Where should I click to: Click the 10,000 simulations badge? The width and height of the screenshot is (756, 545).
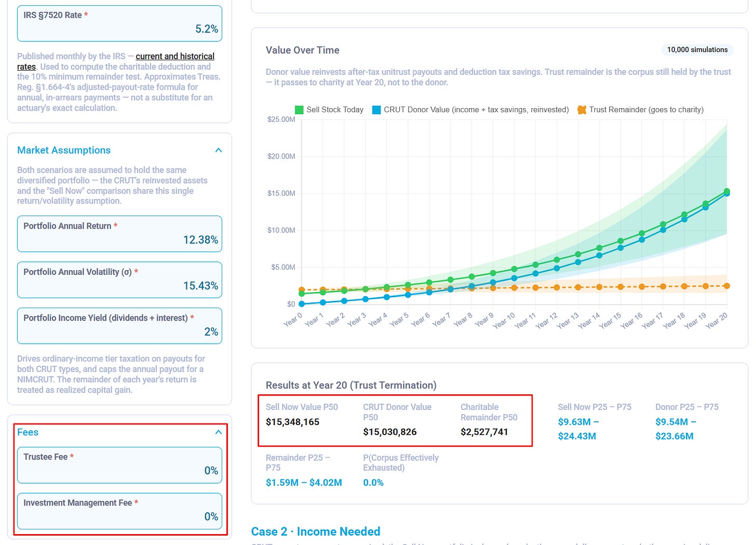point(697,50)
